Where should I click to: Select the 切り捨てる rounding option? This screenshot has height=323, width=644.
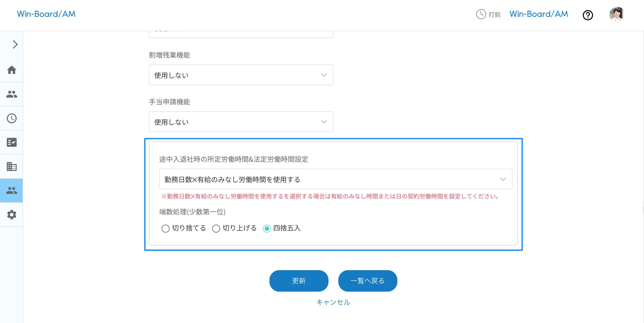coord(166,228)
